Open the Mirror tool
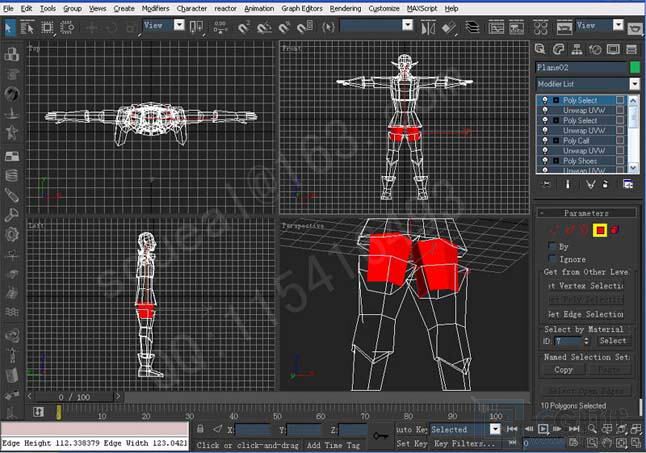The height and width of the screenshot is (453, 646). tap(428, 28)
